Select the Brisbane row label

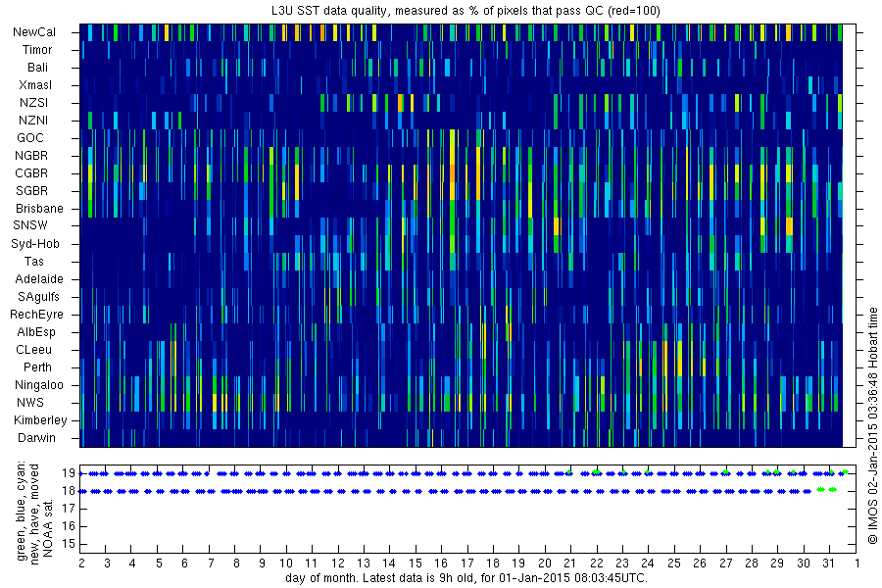coord(39,208)
